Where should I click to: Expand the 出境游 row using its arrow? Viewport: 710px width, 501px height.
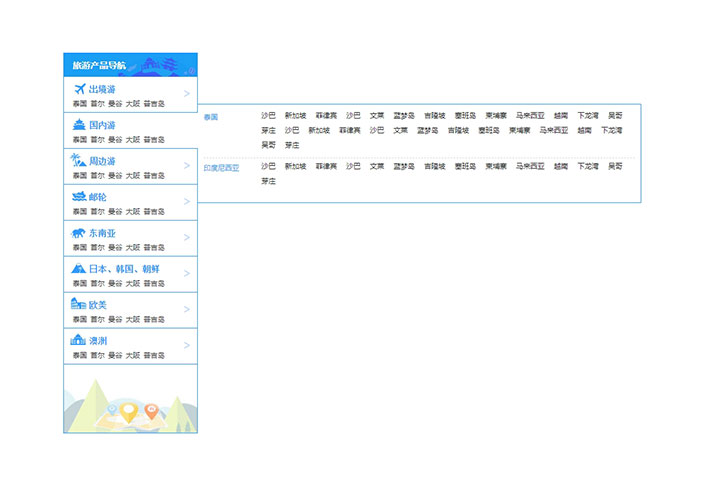click(x=187, y=95)
